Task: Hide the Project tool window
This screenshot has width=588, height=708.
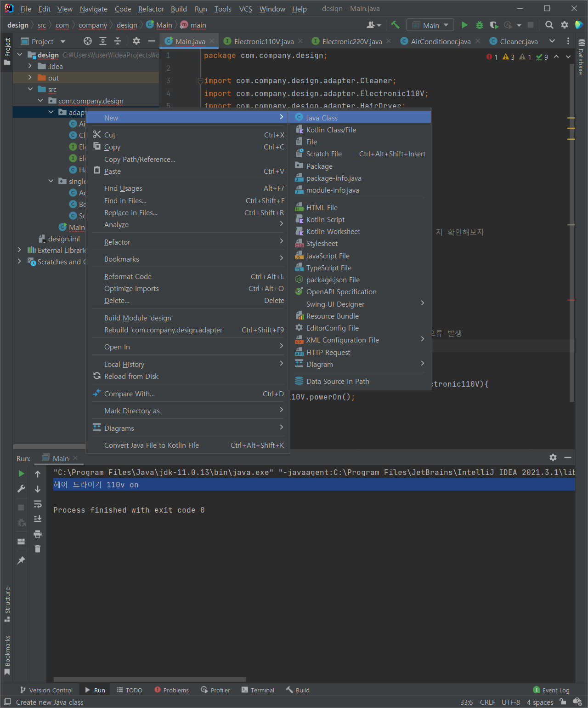Action: (151, 41)
